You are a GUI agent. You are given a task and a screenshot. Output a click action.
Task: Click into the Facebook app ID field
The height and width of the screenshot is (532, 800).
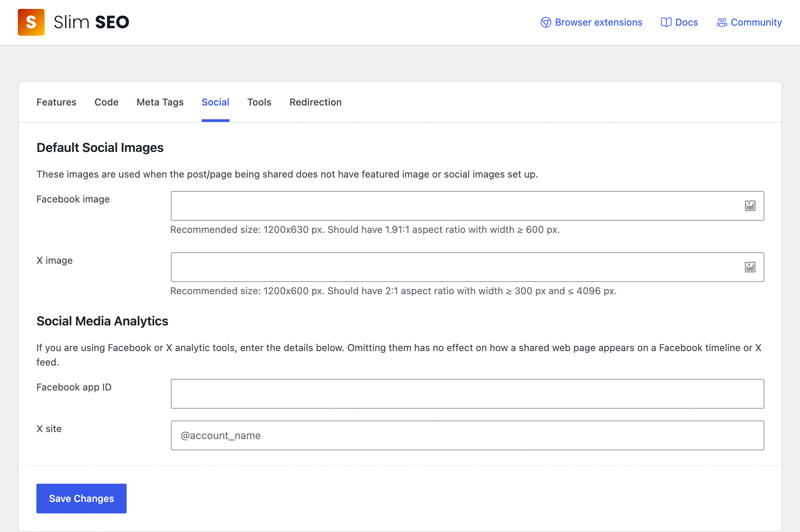click(x=467, y=394)
